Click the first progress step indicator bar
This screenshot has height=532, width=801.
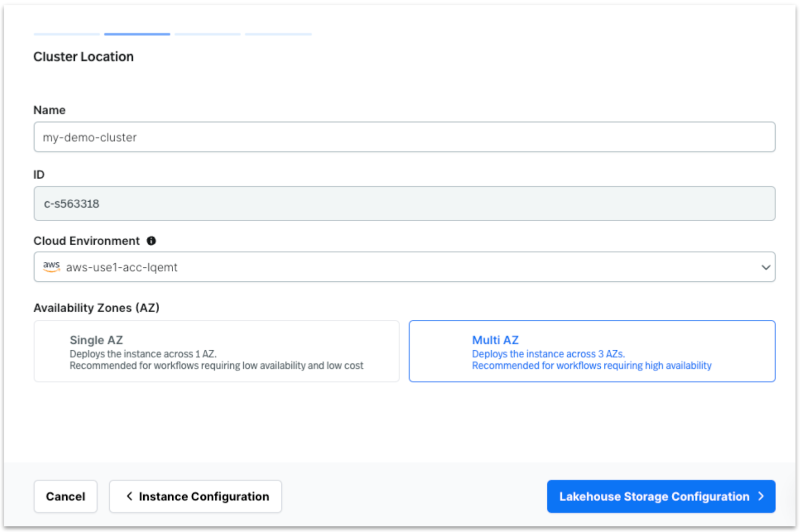(x=67, y=34)
